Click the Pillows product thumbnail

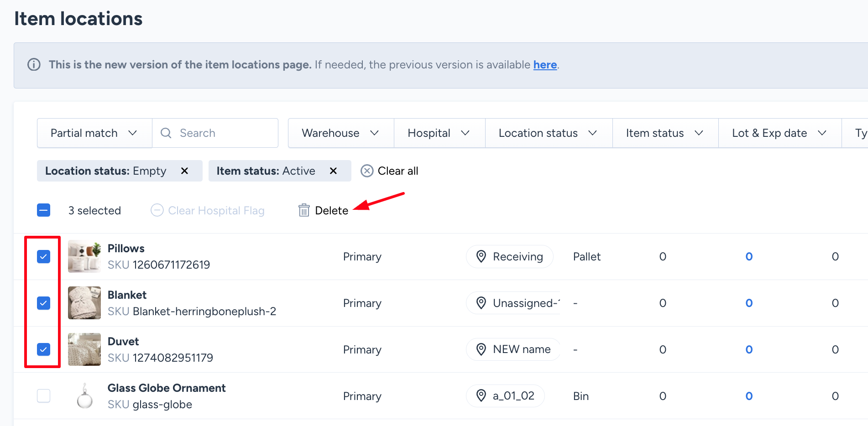coord(84,256)
